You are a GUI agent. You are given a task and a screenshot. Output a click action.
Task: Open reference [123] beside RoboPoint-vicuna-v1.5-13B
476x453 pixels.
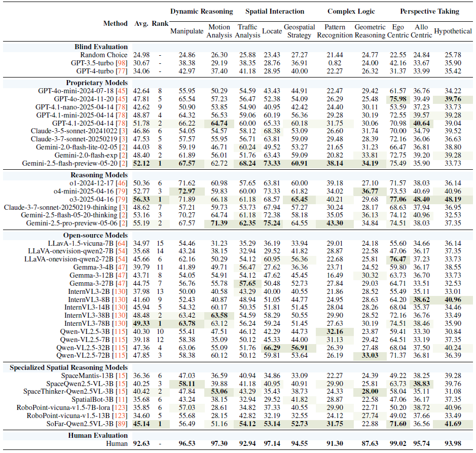[x=120, y=416]
